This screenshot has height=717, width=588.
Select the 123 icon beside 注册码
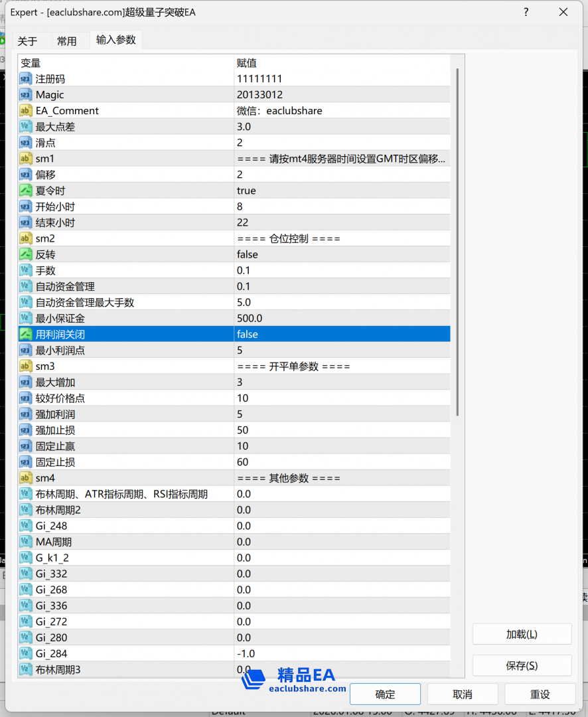click(x=25, y=78)
